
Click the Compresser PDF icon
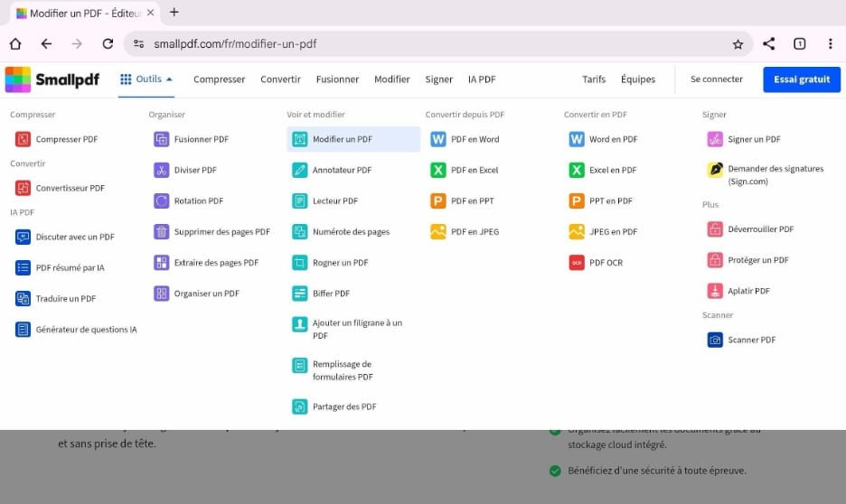tap(23, 139)
